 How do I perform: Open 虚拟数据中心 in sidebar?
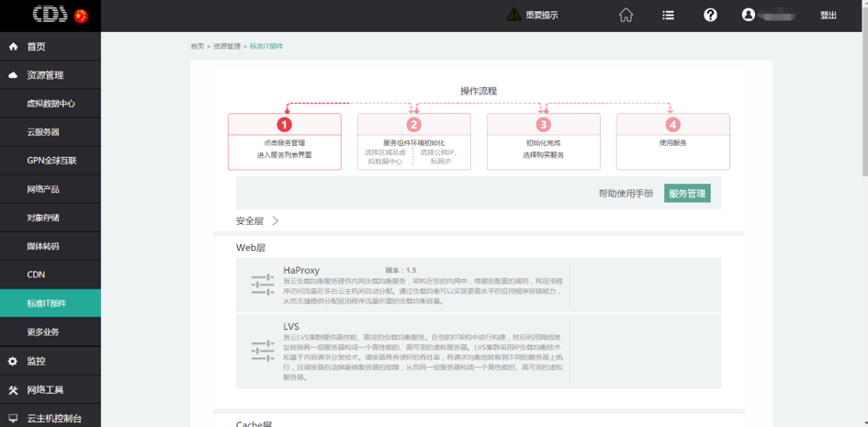(x=51, y=104)
